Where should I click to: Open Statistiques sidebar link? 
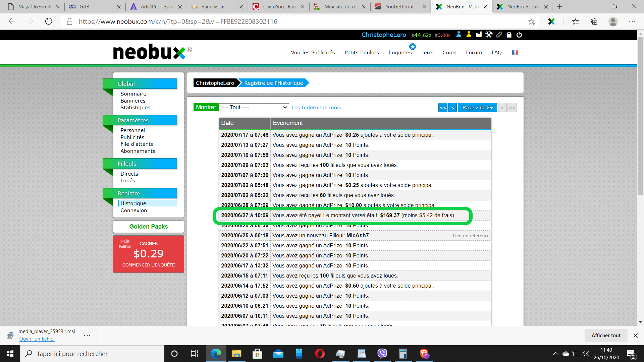(x=135, y=108)
